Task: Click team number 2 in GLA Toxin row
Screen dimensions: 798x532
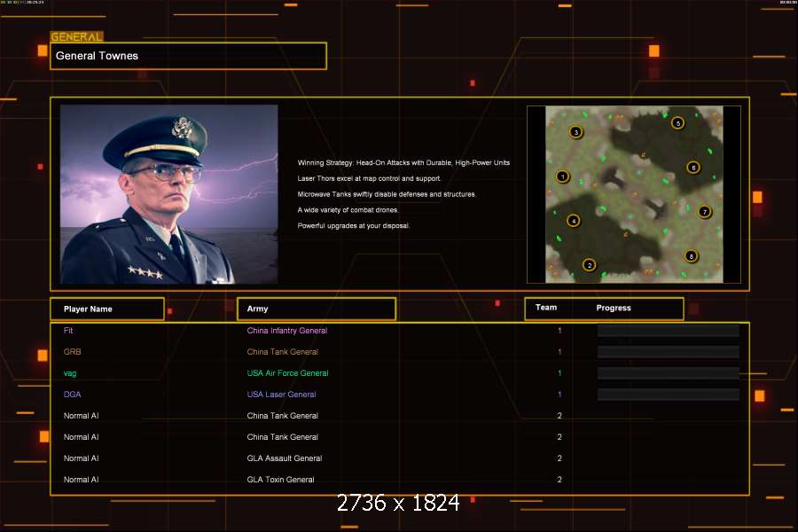Action: tap(559, 480)
